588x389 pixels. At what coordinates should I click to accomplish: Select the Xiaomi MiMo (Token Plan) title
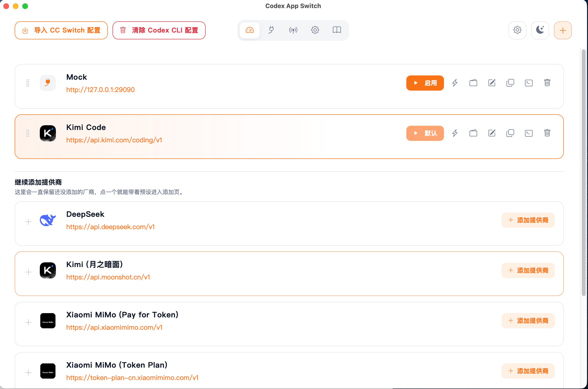tap(117, 366)
